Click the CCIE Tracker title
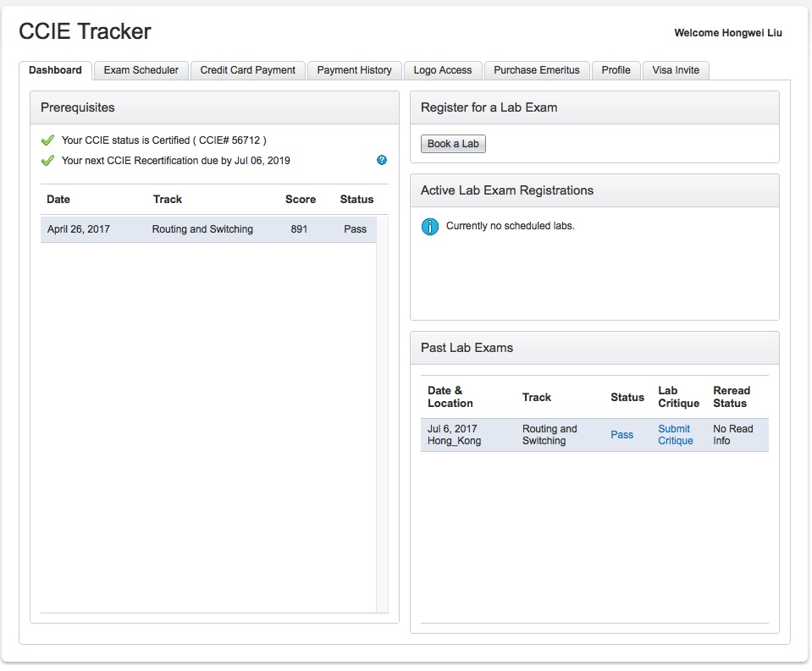812x671 pixels. pyautogui.click(x=85, y=31)
